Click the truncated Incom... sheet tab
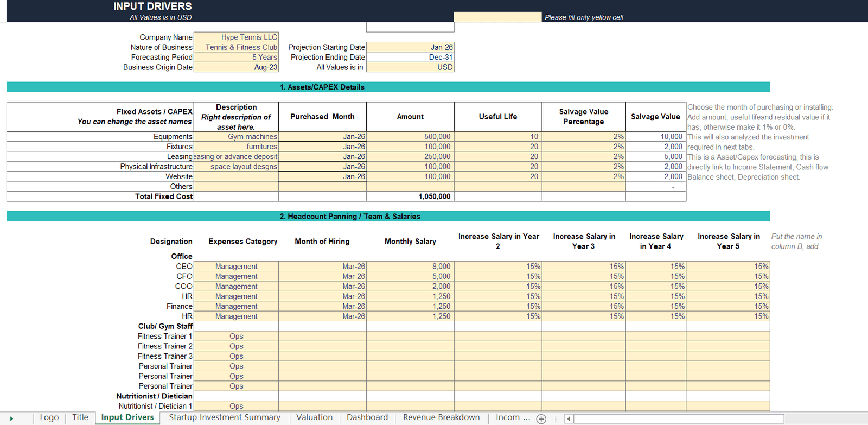 point(513,417)
